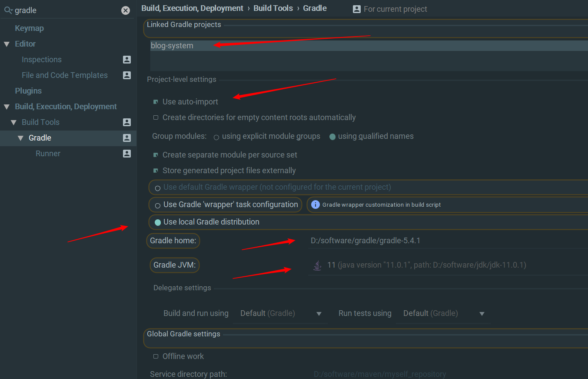Viewport: 588px width, 379px height.
Task: Click the Java icon in Gradle JVM field
Action: coord(318,265)
